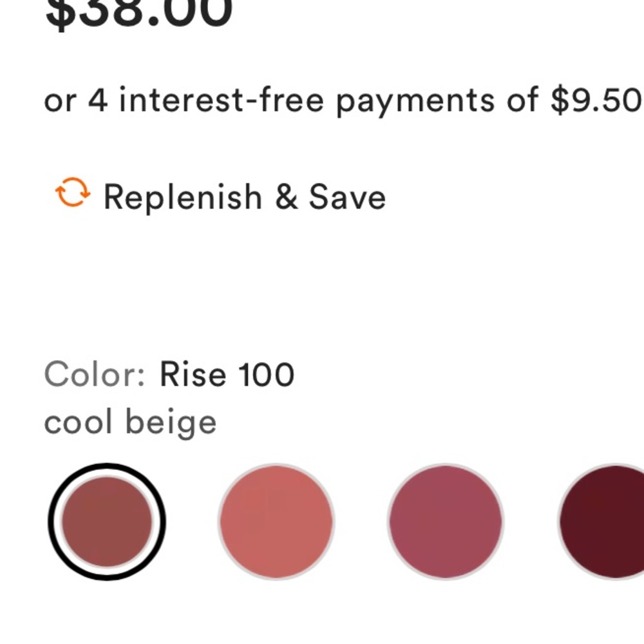Switch shade to the third swatch in the row
This screenshot has height=644, width=644.
click(446, 522)
